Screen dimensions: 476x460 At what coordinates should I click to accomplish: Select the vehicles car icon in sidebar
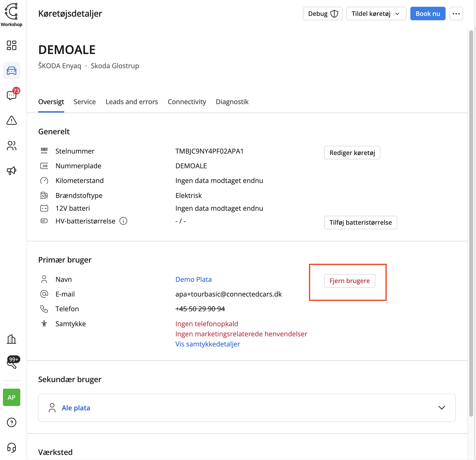point(11,71)
